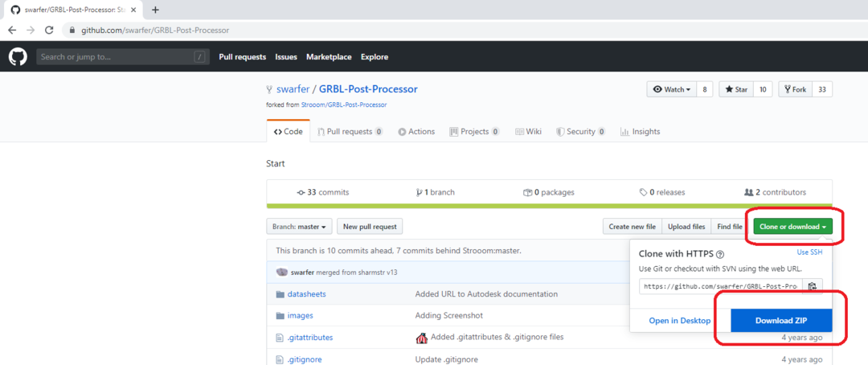This screenshot has height=365, width=868.
Task: Close the swarfer/GRBL-Post-Processor browser tab
Action: point(133,10)
